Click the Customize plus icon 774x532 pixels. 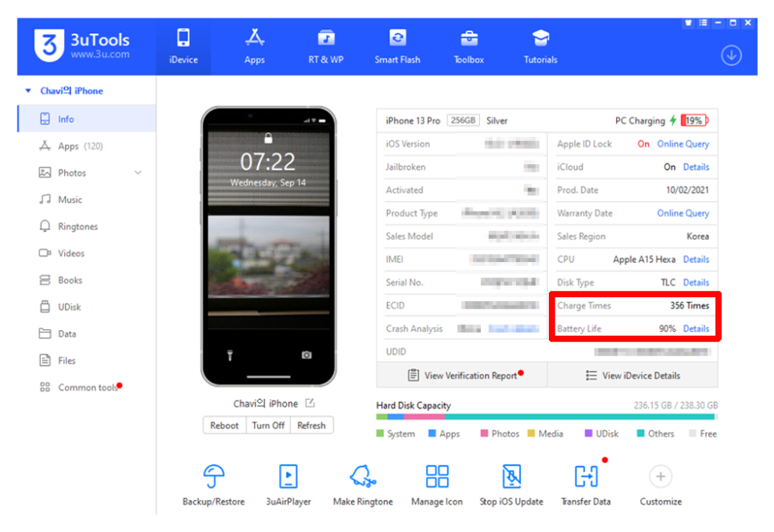pos(660,477)
